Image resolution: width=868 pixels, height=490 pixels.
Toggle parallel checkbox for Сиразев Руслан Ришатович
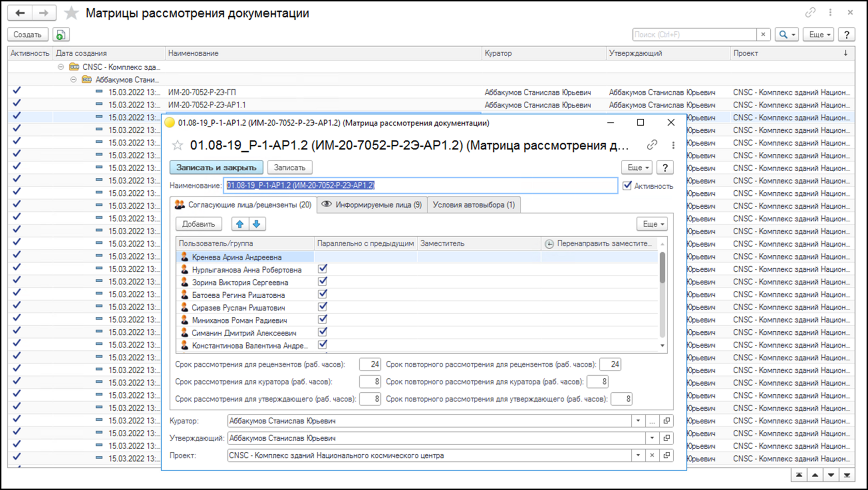click(x=322, y=307)
